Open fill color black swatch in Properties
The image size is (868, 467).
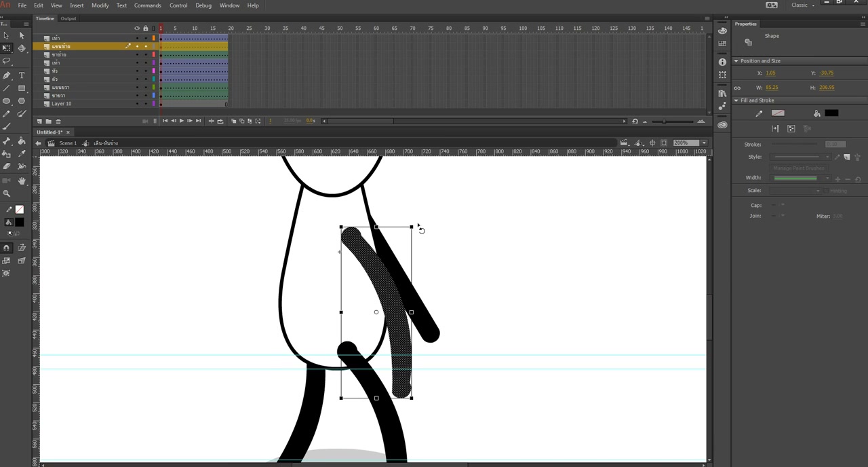point(831,113)
